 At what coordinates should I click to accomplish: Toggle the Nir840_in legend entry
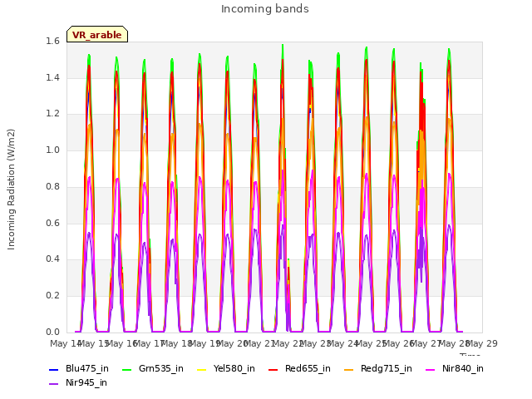(x=455, y=369)
